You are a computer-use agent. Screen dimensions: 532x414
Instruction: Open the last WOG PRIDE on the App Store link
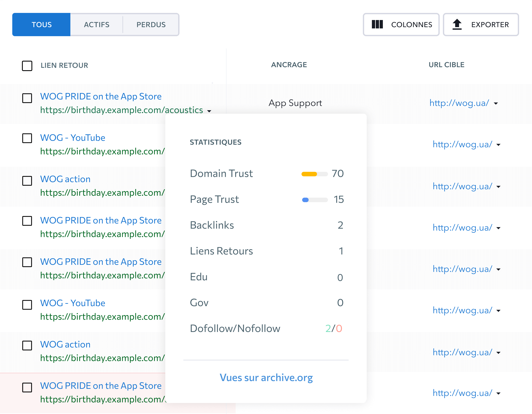101,386
